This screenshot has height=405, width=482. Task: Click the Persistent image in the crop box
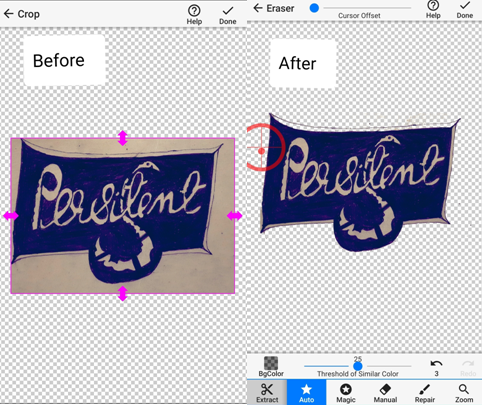coord(123,216)
